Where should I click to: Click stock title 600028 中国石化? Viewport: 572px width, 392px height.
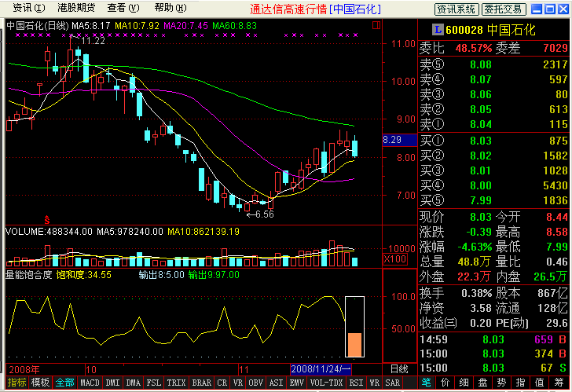tap(490, 30)
